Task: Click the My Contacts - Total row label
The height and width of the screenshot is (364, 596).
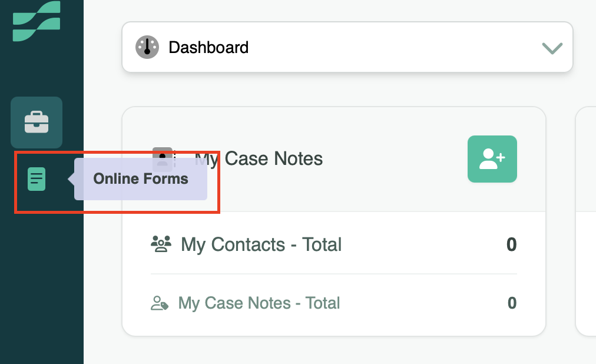Action: (261, 244)
